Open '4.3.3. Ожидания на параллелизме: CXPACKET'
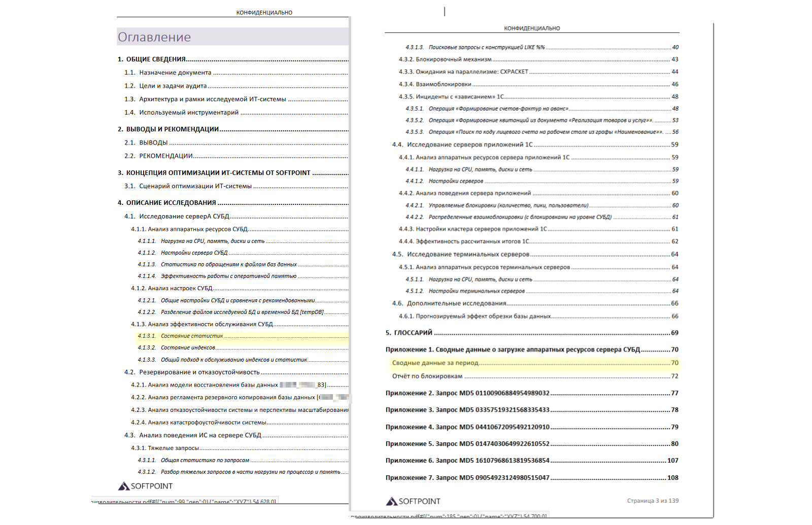 click(538, 72)
